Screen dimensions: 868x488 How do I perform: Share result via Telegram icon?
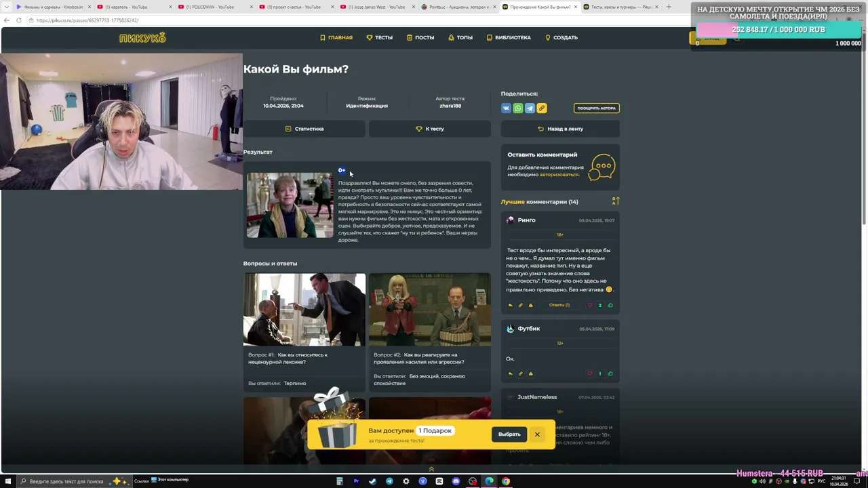(x=530, y=108)
